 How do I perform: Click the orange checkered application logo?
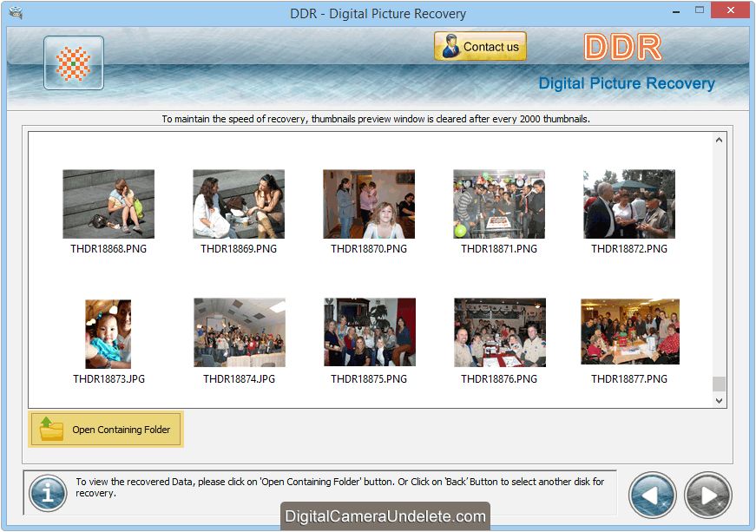(x=73, y=63)
